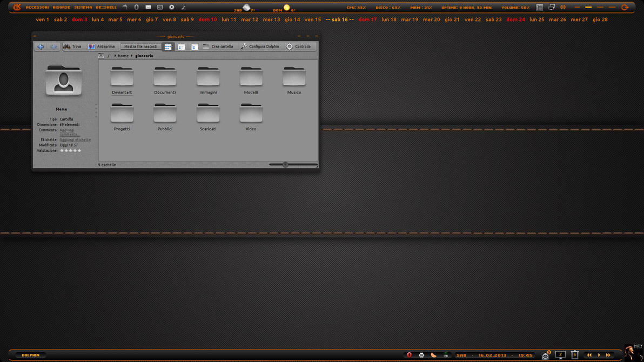Screen dimensions: 644x362
Task: Open Configura Dolphin
Action: 260,47
